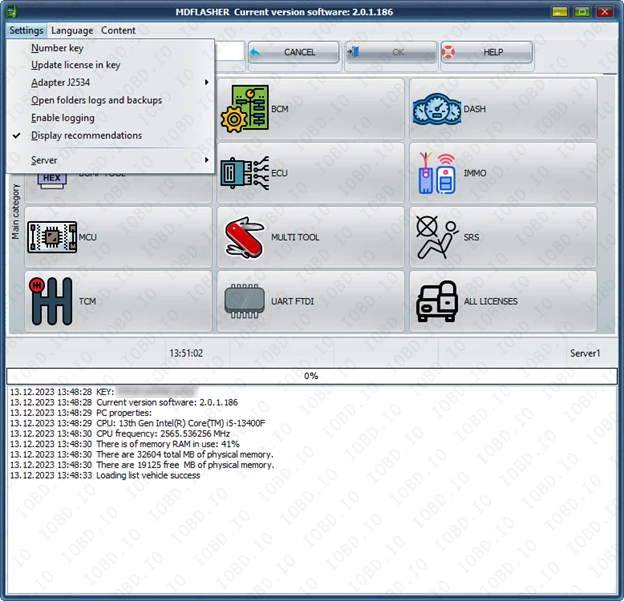The width and height of the screenshot is (624, 601).
Task: Open the DASH gauge cluster icon
Action: (x=437, y=109)
